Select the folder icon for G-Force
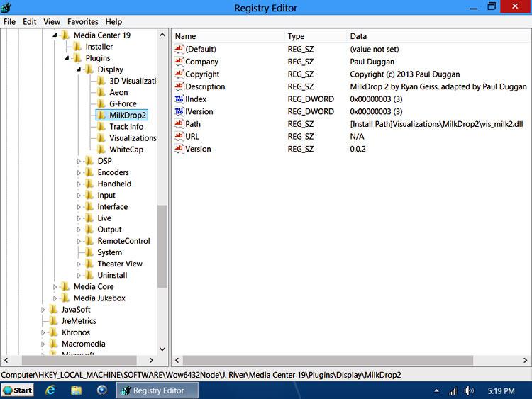532x399 pixels. 101,103
